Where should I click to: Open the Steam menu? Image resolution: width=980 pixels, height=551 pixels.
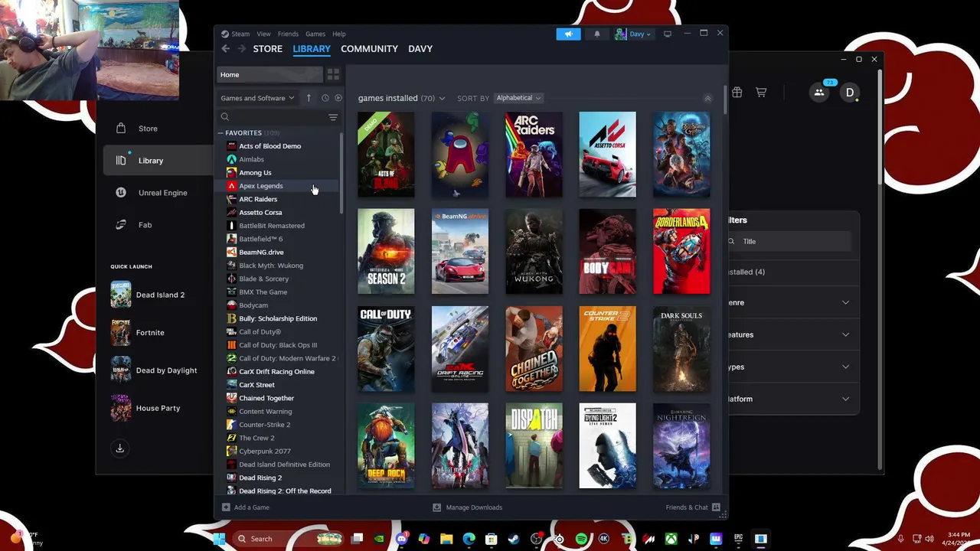pyautogui.click(x=240, y=34)
